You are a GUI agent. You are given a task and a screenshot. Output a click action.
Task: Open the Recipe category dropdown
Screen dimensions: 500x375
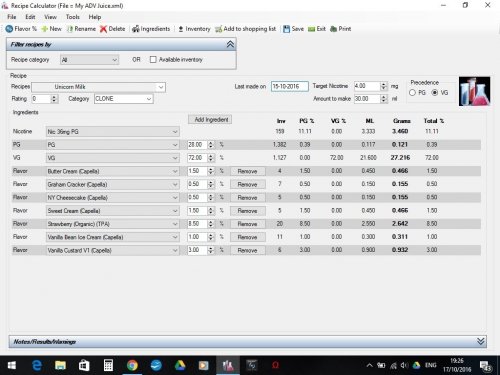pyautogui.click(x=89, y=60)
